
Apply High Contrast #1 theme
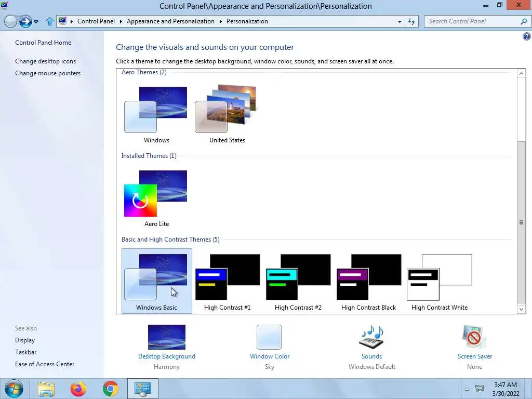click(227, 281)
